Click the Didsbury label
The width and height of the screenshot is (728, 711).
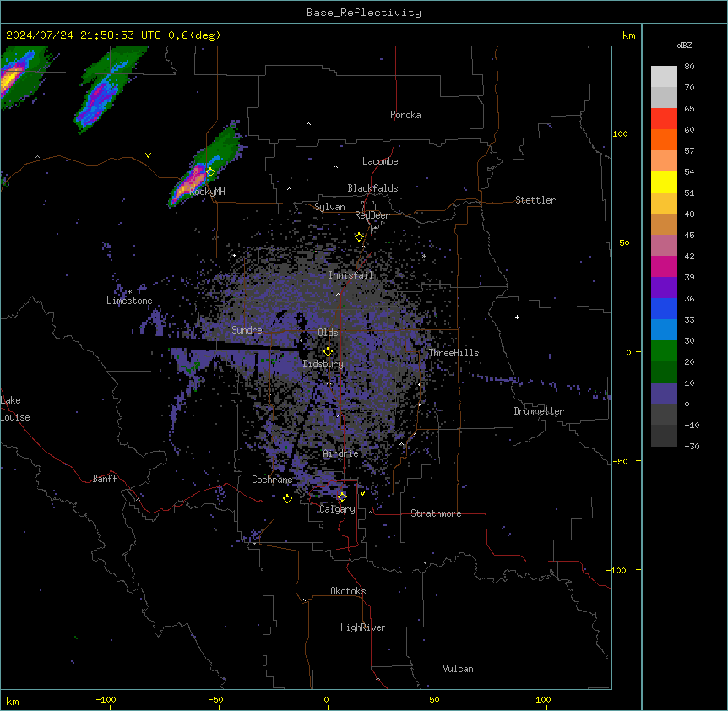(x=323, y=364)
